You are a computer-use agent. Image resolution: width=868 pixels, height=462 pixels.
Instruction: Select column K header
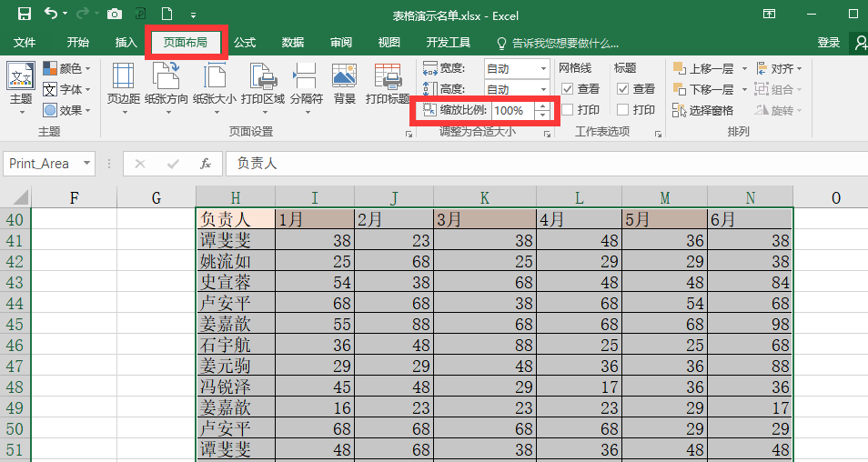(x=484, y=197)
